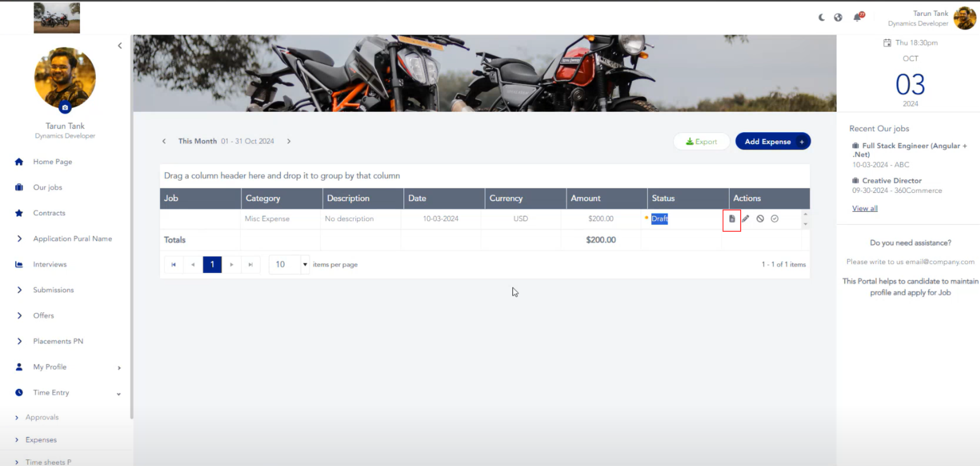View expense document icon in Actions
This screenshot has width=980, height=466.
(x=732, y=219)
